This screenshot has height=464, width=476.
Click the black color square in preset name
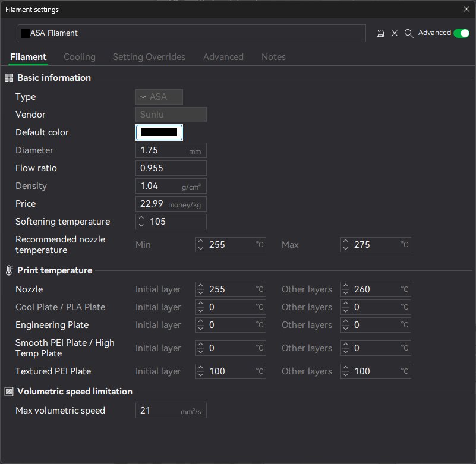26,33
